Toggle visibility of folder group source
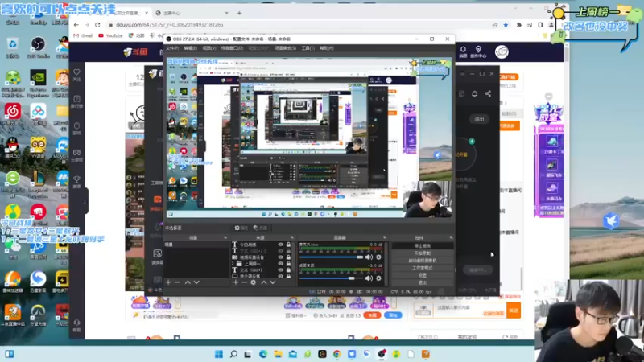The width and height of the screenshot is (644, 362). pyautogui.click(x=280, y=264)
